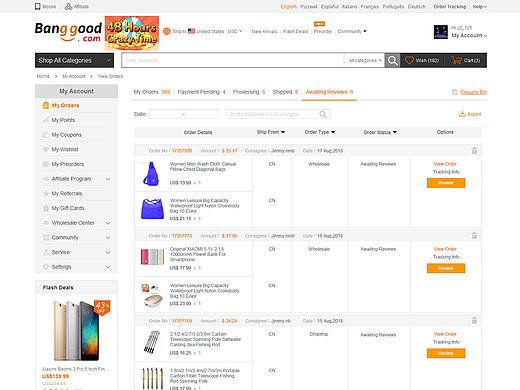Open the My Account dropdown
The height and width of the screenshot is (390, 520).
click(x=469, y=35)
